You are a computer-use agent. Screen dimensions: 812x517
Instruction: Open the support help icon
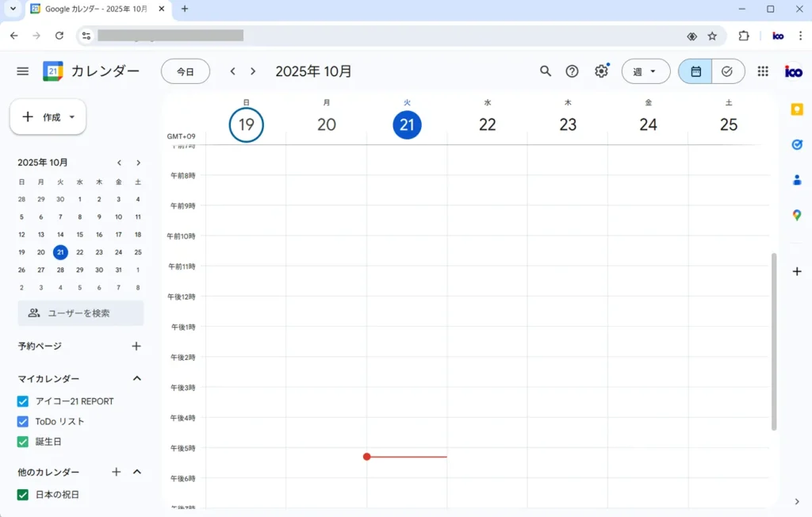pyautogui.click(x=572, y=71)
